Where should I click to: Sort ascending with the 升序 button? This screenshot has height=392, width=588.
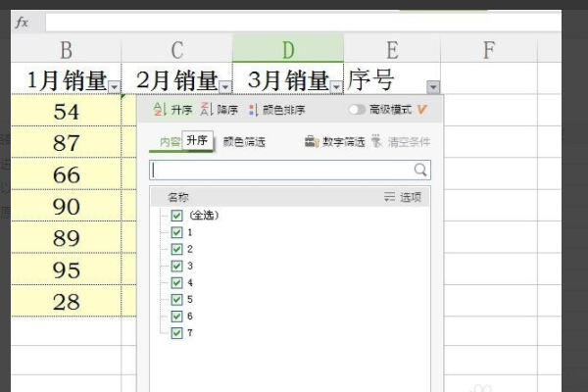pos(172,110)
